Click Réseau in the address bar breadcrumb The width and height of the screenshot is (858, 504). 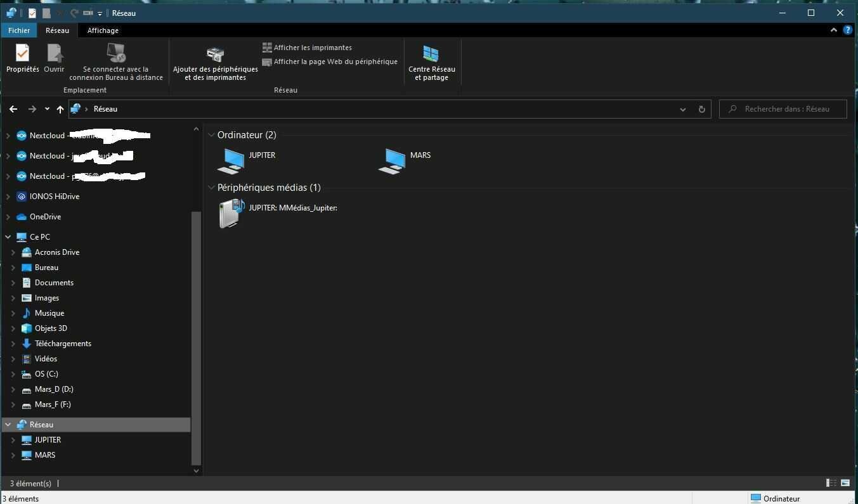pos(105,109)
